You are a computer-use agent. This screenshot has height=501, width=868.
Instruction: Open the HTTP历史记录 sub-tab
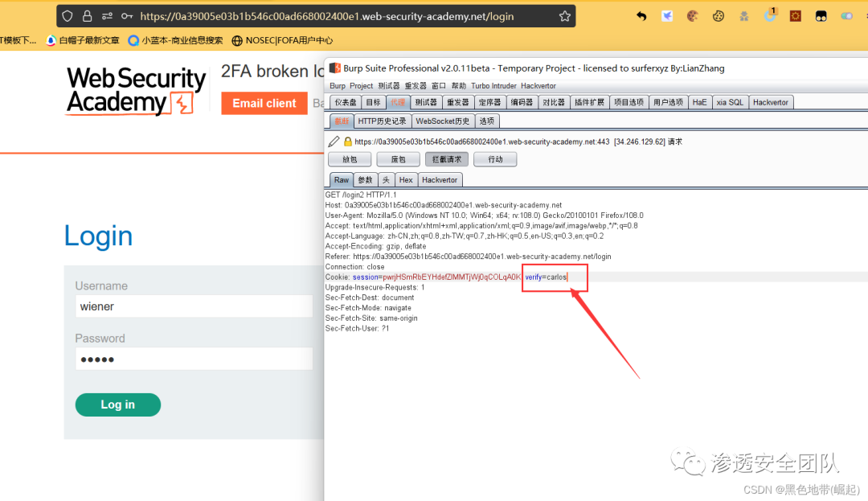pos(382,121)
